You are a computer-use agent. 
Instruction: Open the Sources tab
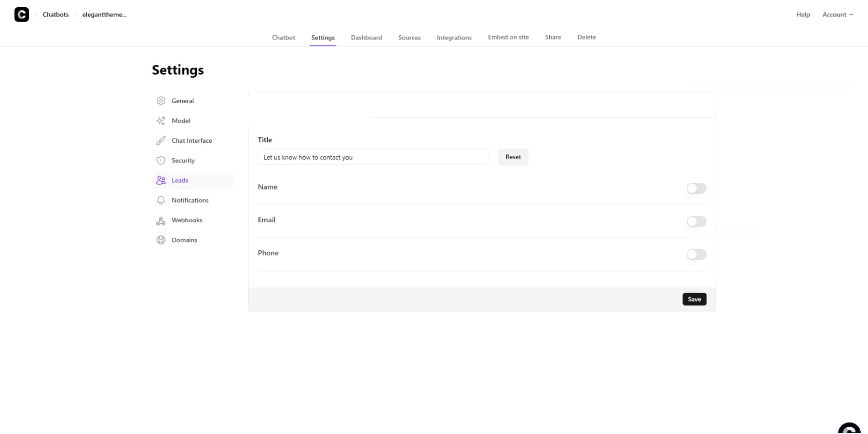point(409,37)
